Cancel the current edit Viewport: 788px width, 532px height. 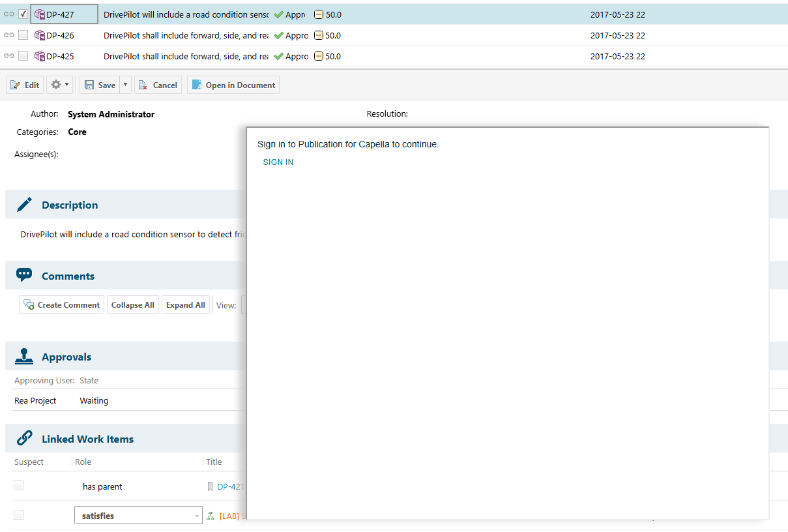tap(158, 85)
